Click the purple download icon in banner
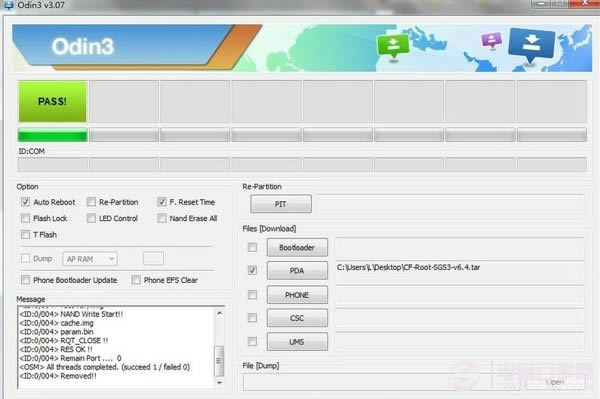Viewport: 600px width, 399px height. pyautogui.click(x=492, y=40)
